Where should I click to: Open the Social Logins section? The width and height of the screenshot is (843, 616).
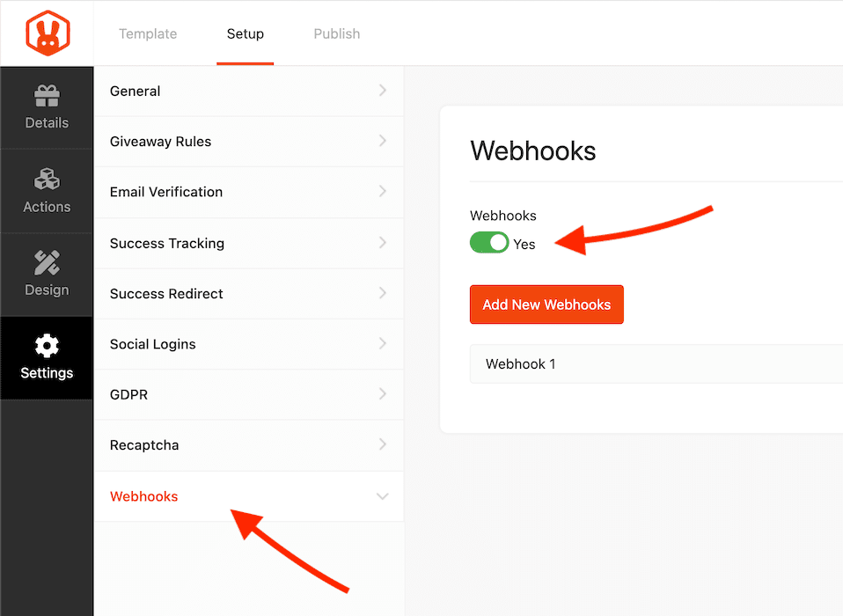click(249, 344)
